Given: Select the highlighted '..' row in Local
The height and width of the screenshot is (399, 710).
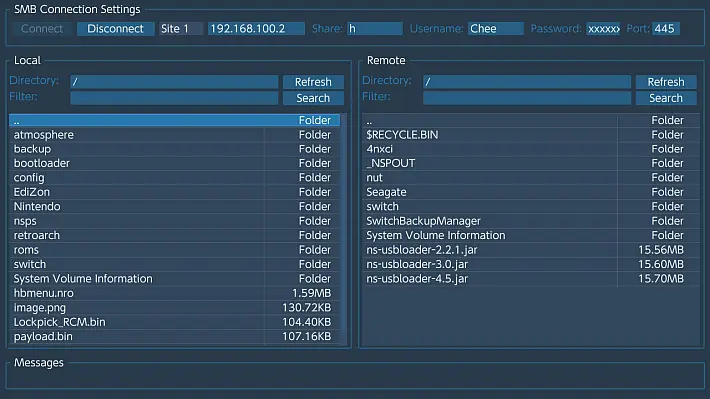Looking at the screenshot, I should 174,120.
